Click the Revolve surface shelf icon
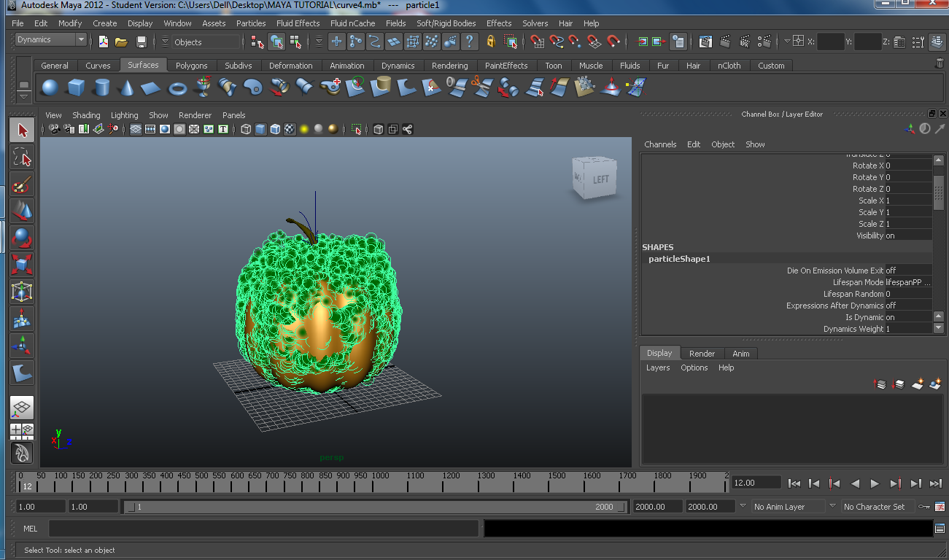 click(x=204, y=87)
